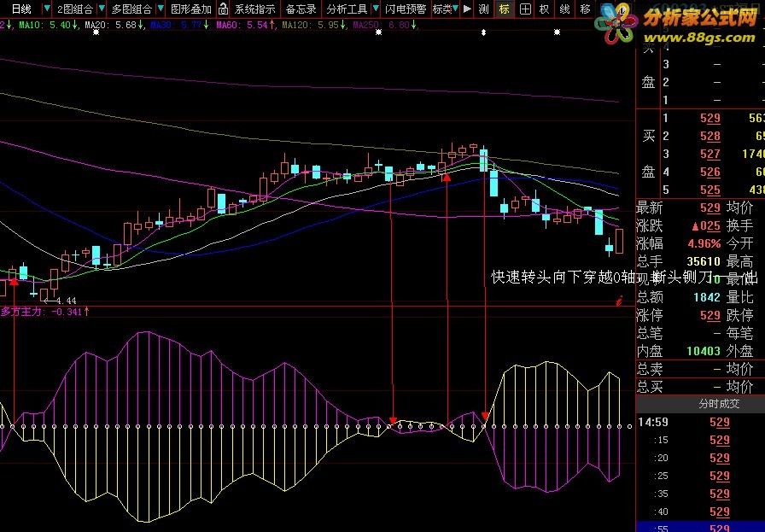The height and width of the screenshot is (532, 765).
Task: Toggle the highlighted 标 marker tool
Action: point(504,9)
